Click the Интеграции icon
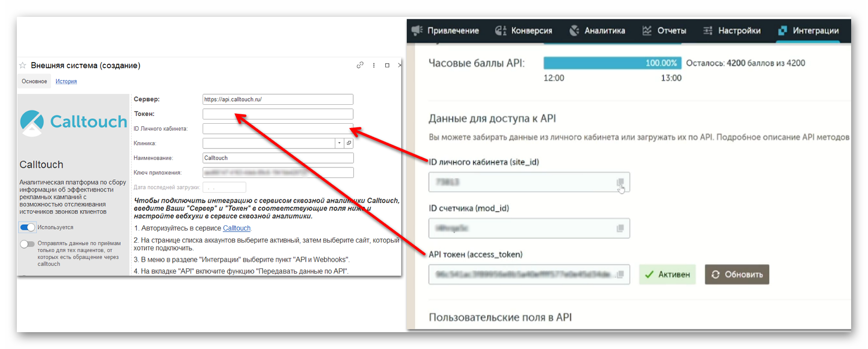 (783, 31)
